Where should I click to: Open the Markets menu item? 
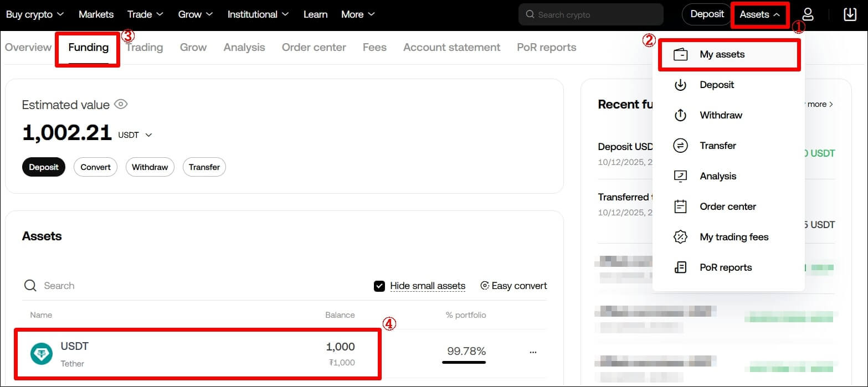coord(96,14)
